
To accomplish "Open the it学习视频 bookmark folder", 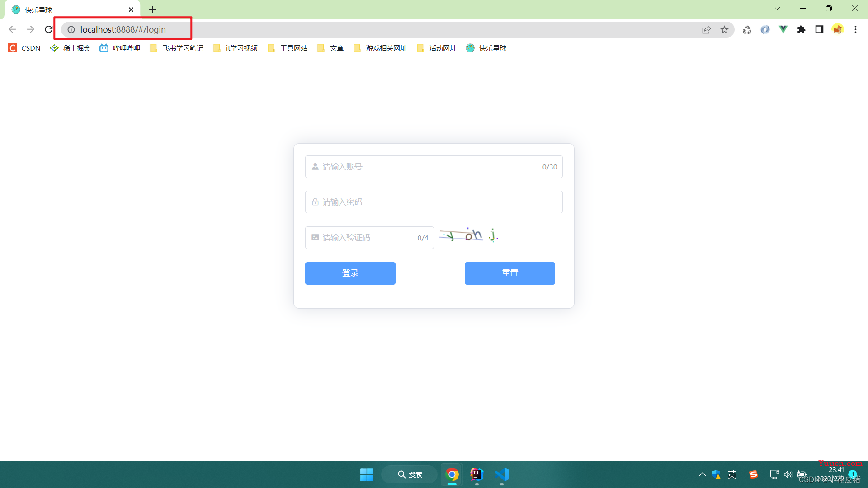I will [x=235, y=48].
